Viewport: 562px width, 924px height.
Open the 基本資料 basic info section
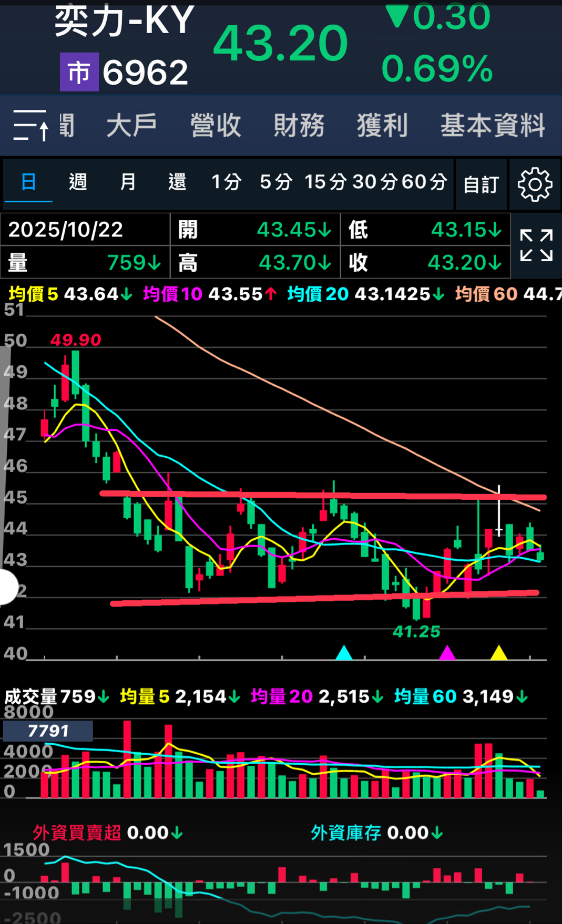tap(493, 126)
